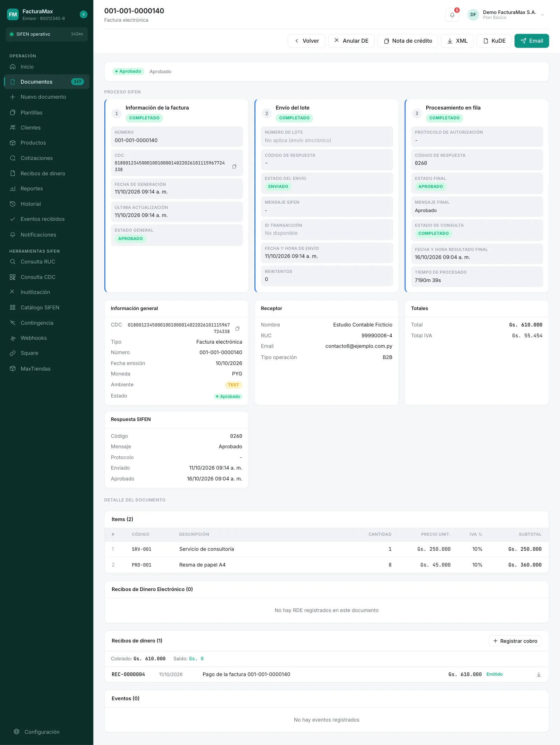Open Recibos de dinero in sidebar
Viewport: 560px width, 745px height.
coord(47,174)
